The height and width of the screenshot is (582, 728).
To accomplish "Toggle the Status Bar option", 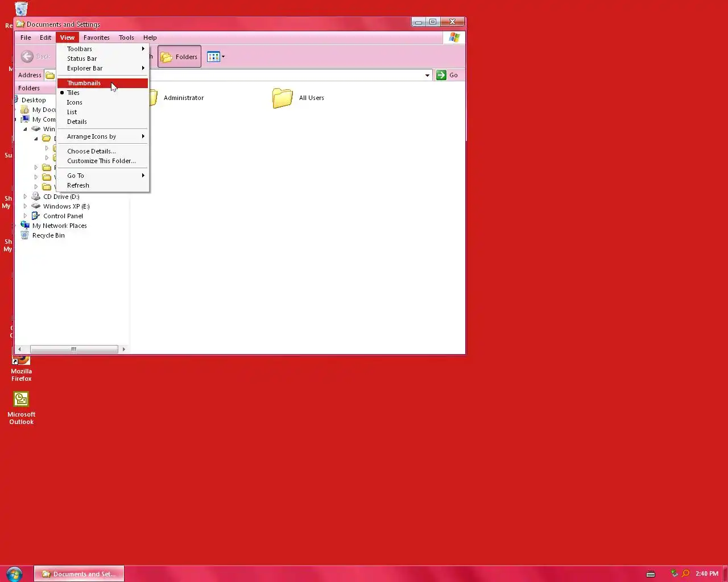I will (102, 59).
